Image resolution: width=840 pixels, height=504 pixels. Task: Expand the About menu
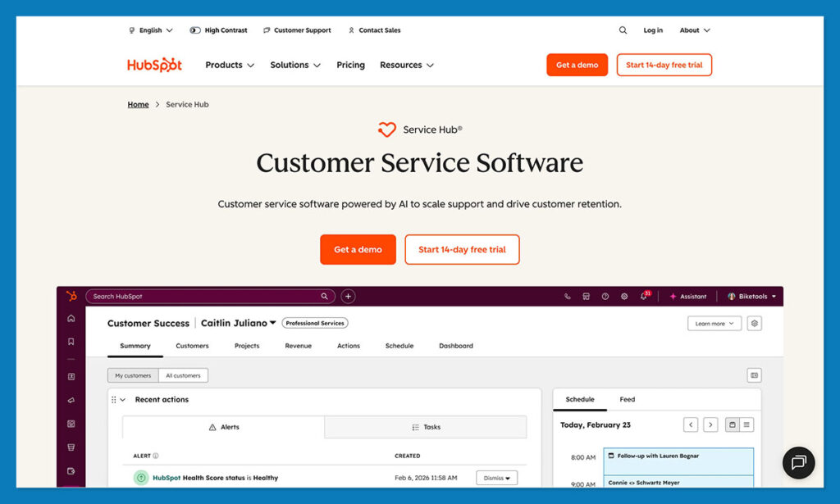click(x=695, y=30)
